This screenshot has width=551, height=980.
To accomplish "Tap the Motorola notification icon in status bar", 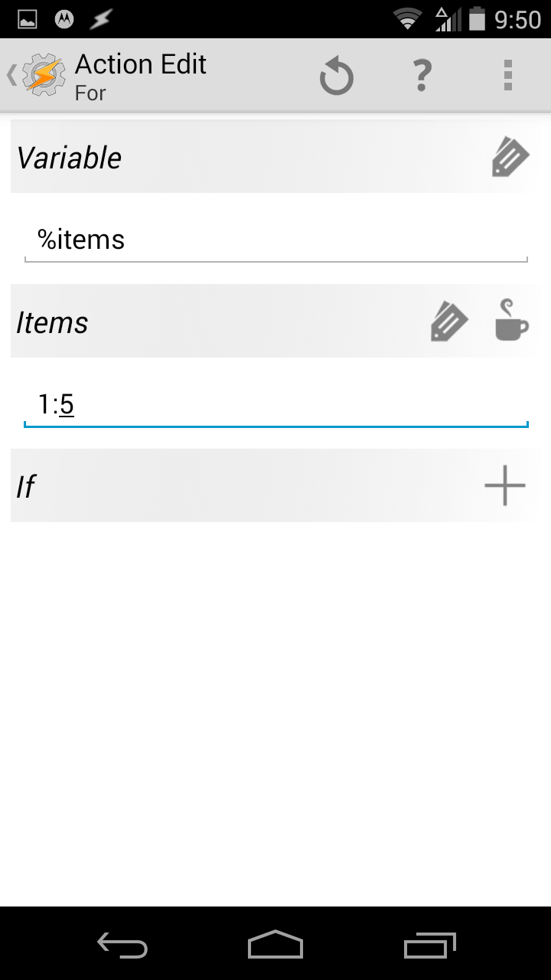I will (x=64, y=20).
